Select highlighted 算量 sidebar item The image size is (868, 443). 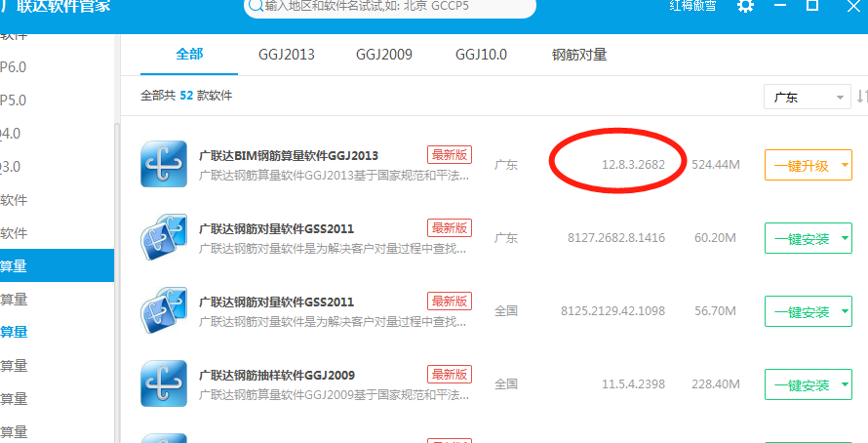coord(57,265)
